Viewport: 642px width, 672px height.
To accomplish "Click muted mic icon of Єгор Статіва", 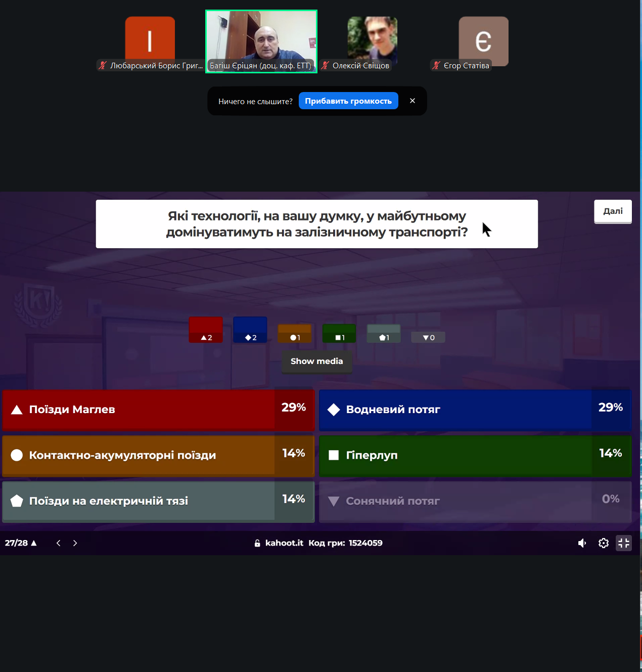I will click(x=436, y=65).
